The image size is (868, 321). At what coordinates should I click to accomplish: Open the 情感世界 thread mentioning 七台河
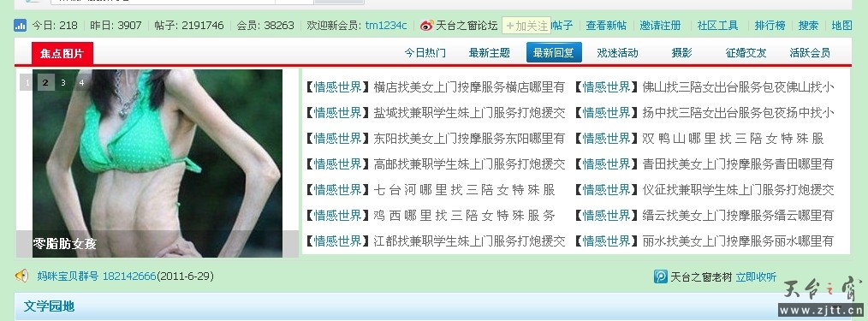(x=465, y=190)
